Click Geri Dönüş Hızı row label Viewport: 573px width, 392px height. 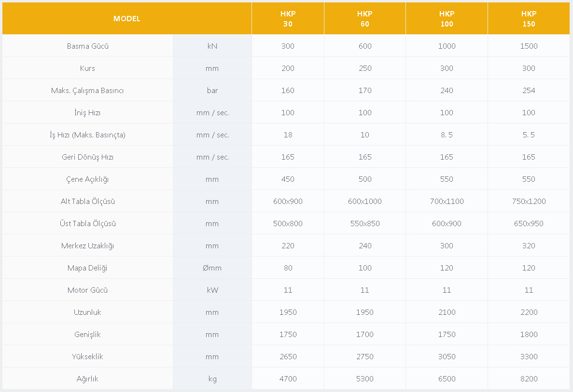pyautogui.click(x=88, y=157)
